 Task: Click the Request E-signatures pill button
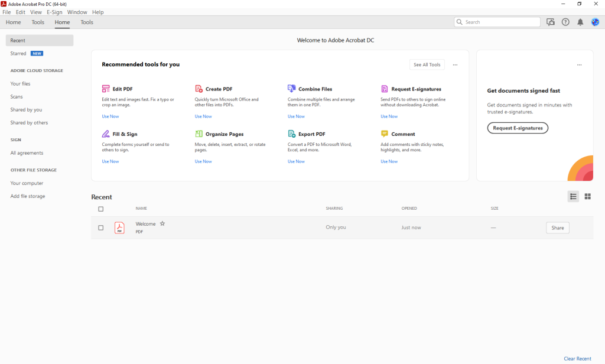518,128
